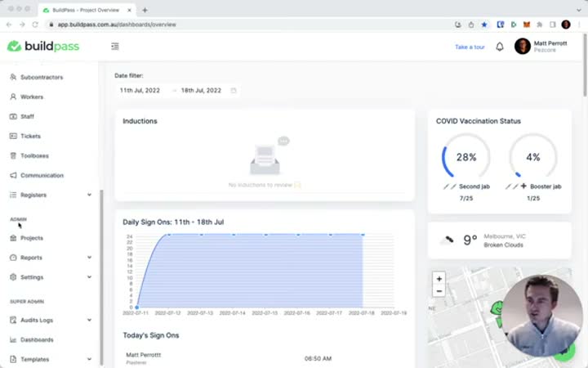This screenshot has width=588, height=368.
Task: Click the sidebar vertical scrollbar
Action: click(101, 277)
